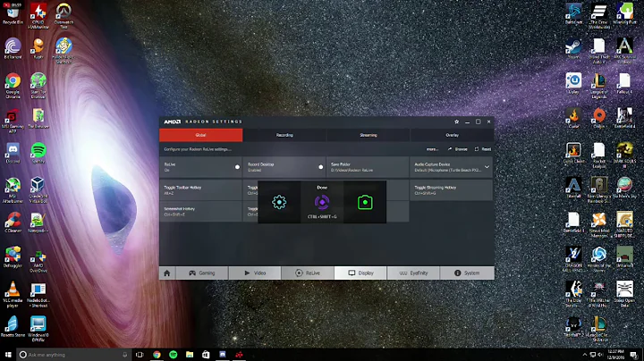Click the Browse button

[x=458, y=149]
